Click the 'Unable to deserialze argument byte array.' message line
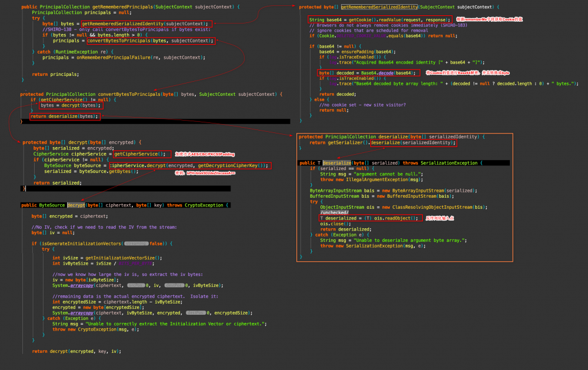The width and height of the screenshot is (588, 370). point(393,241)
